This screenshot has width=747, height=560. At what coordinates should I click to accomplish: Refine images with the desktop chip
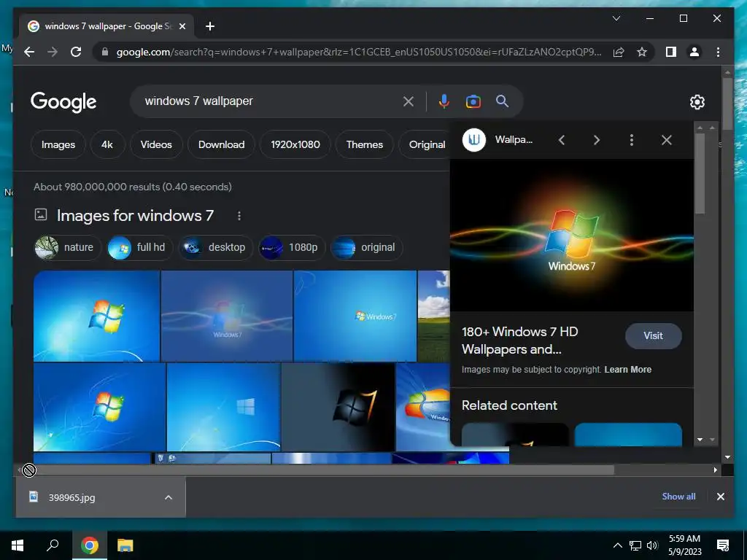click(x=215, y=248)
